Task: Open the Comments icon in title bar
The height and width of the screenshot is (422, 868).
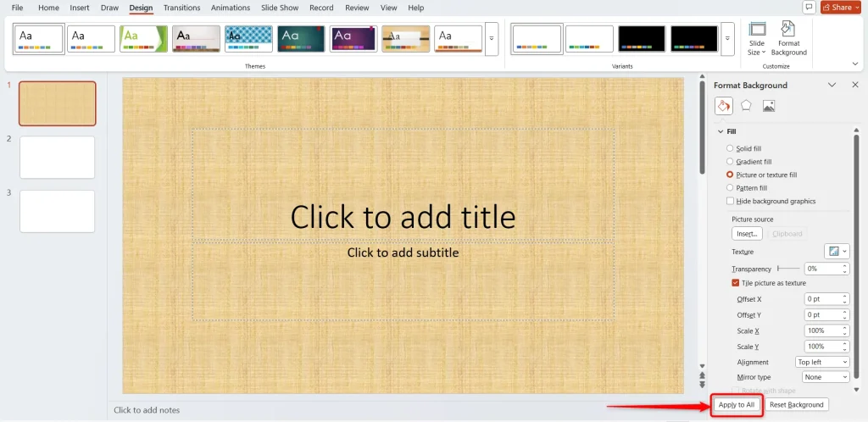Action: tap(809, 7)
